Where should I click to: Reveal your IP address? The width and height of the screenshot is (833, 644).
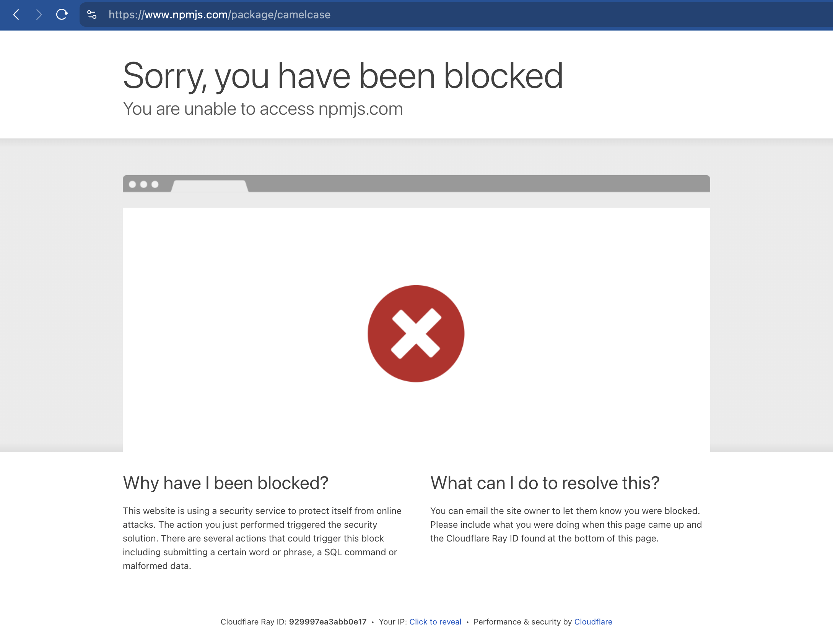point(435,622)
